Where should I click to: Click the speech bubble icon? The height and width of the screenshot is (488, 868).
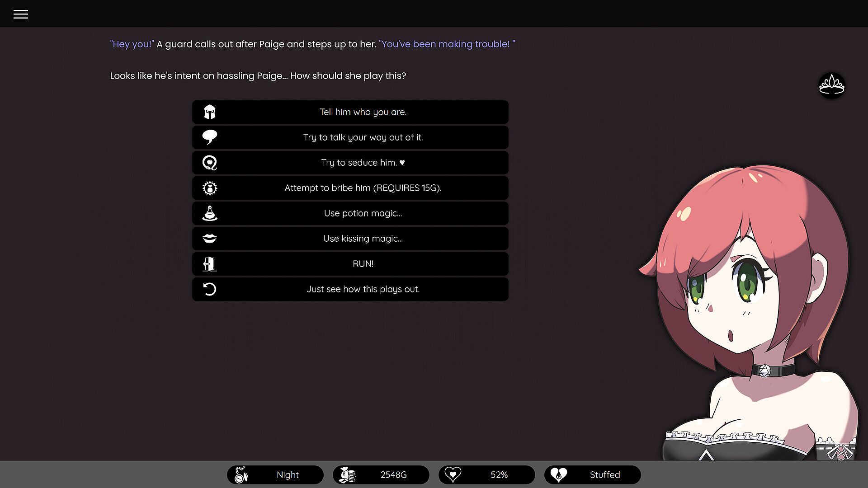tap(210, 137)
